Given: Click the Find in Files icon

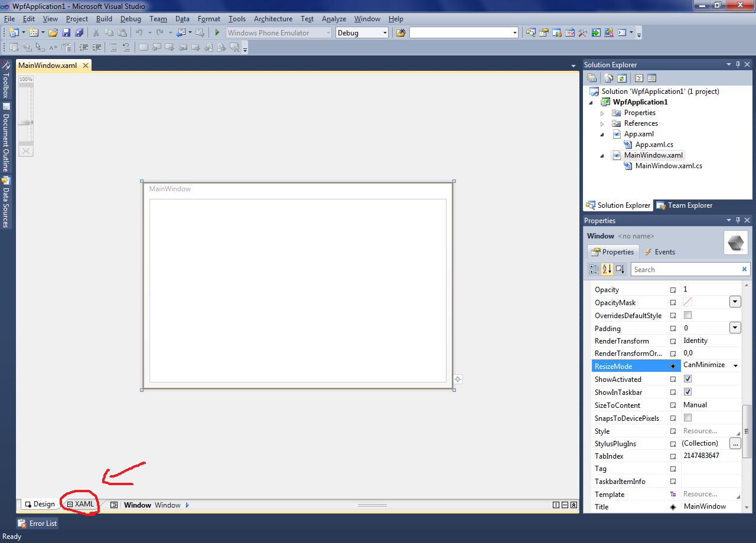Looking at the screenshot, I should click(400, 33).
